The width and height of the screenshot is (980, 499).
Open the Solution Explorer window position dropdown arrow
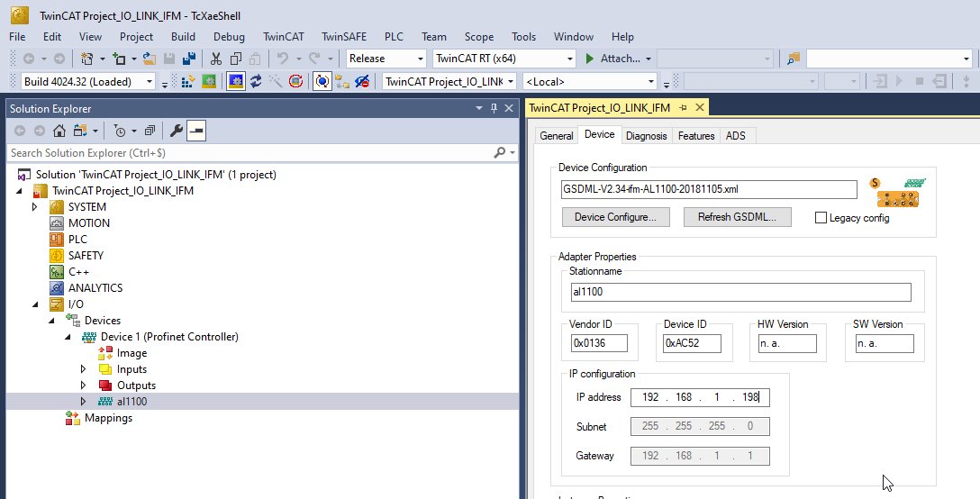click(479, 108)
